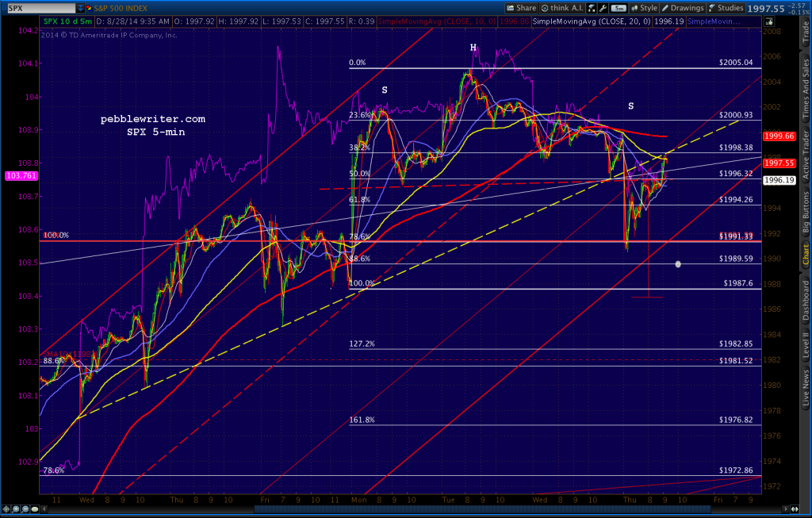Click the flask quick-study icon next to think A.I.

click(592, 8)
